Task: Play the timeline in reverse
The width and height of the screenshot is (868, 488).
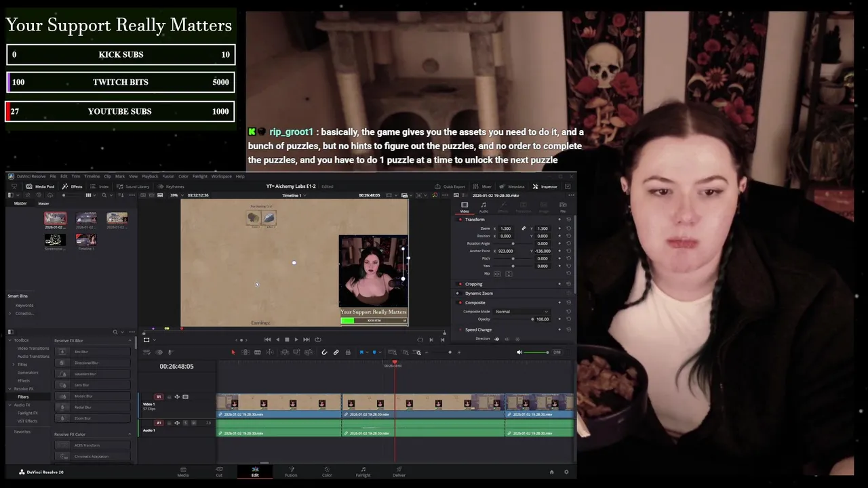Action: (277, 340)
